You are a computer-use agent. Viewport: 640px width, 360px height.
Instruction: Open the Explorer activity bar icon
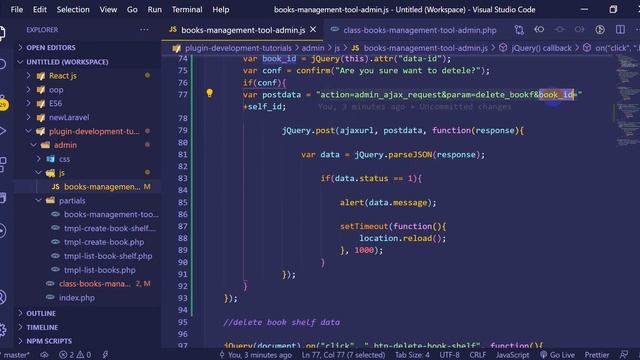click(2, 33)
